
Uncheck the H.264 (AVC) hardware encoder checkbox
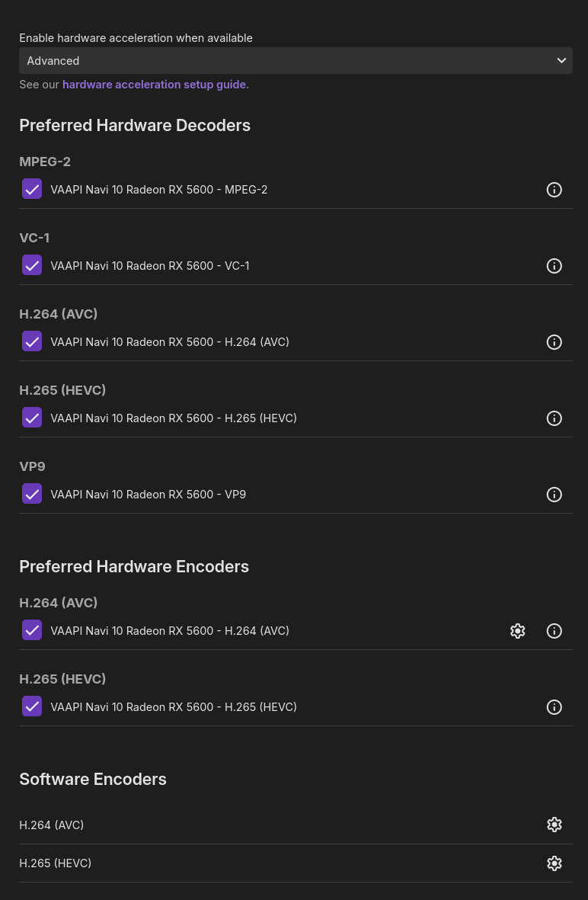click(x=32, y=630)
